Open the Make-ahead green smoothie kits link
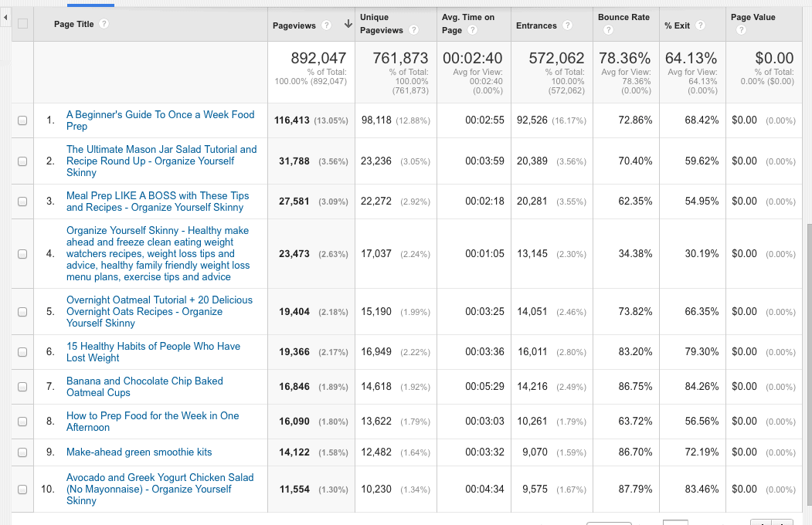812x525 pixels. pyautogui.click(x=139, y=452)
